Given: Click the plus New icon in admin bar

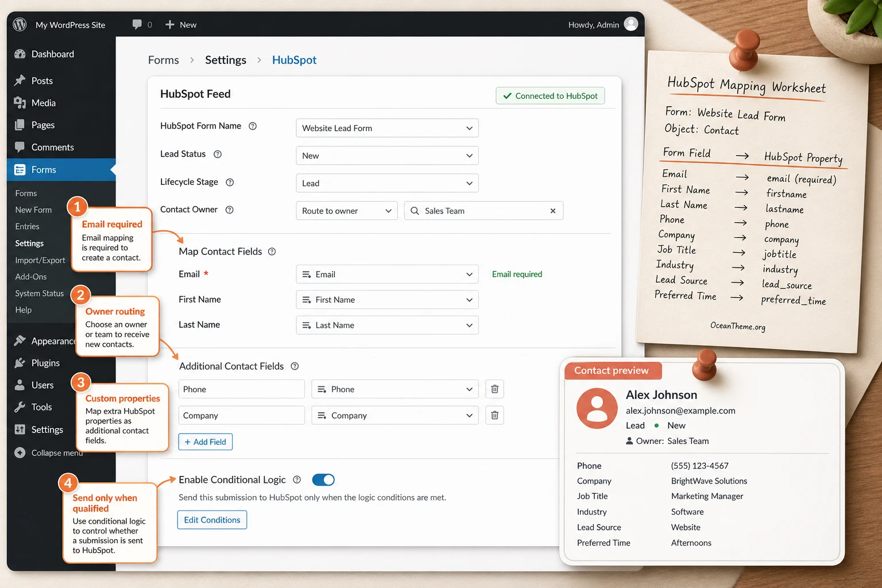Looking at the screenshot, I should click(x=170, y=25).
